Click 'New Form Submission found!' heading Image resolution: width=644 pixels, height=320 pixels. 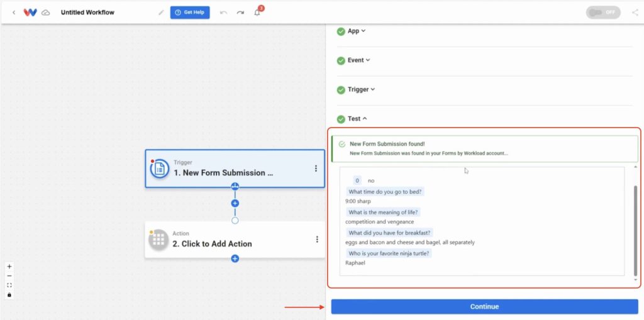tap(387, 144)
